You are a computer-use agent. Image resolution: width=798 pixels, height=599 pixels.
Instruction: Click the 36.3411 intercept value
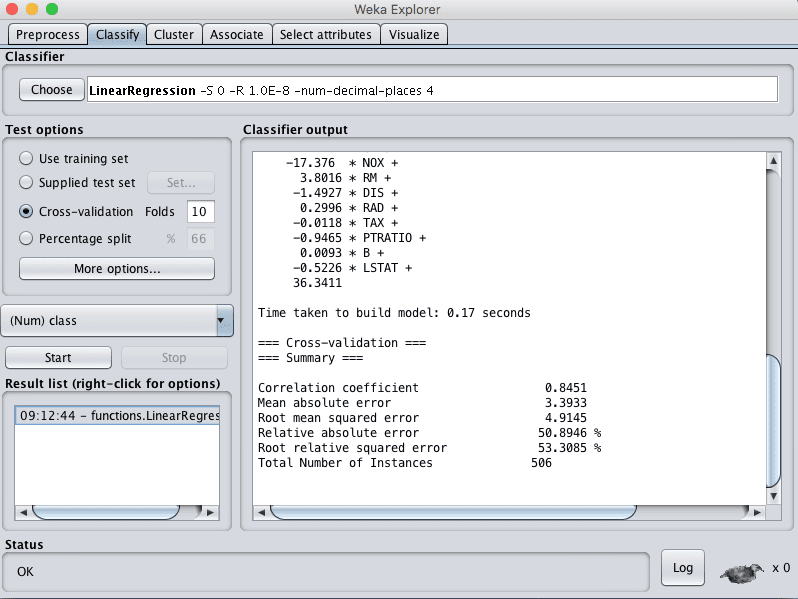click(317, 283)
